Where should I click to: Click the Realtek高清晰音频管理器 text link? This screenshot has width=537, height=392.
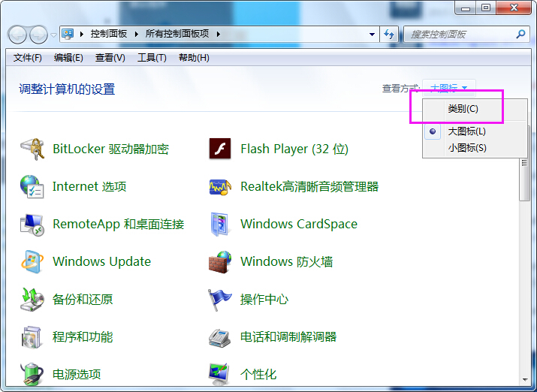click(309, 186)
